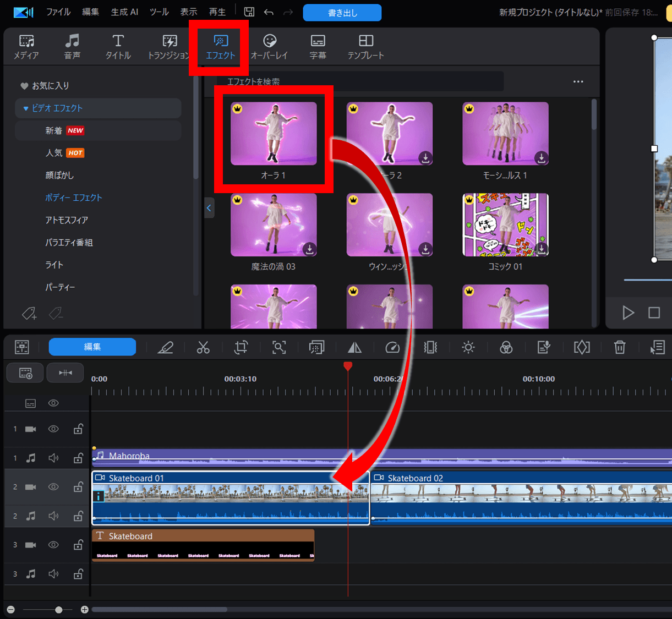Click the flip mirror icon
The height and width of the screenshot is (619, 672).
[355, 347]
